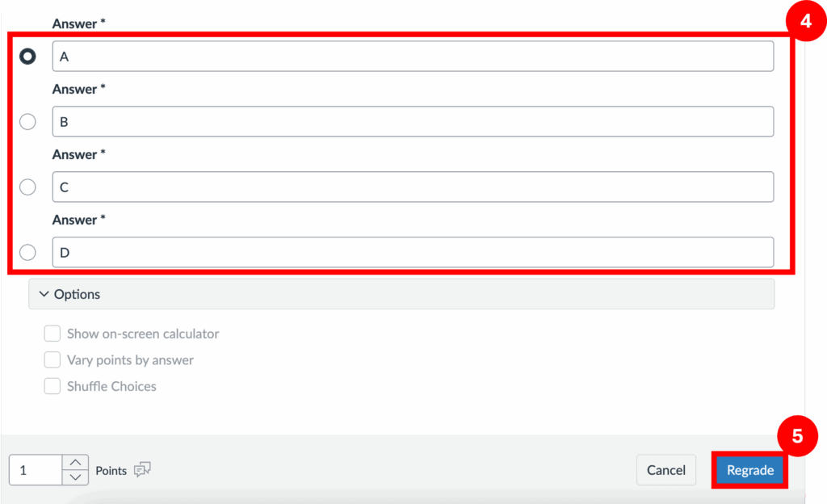Image resolution: width=827 pixels, height=504 pixels.
Task: Decrease points with the down arrow
Action: point(75,477)
